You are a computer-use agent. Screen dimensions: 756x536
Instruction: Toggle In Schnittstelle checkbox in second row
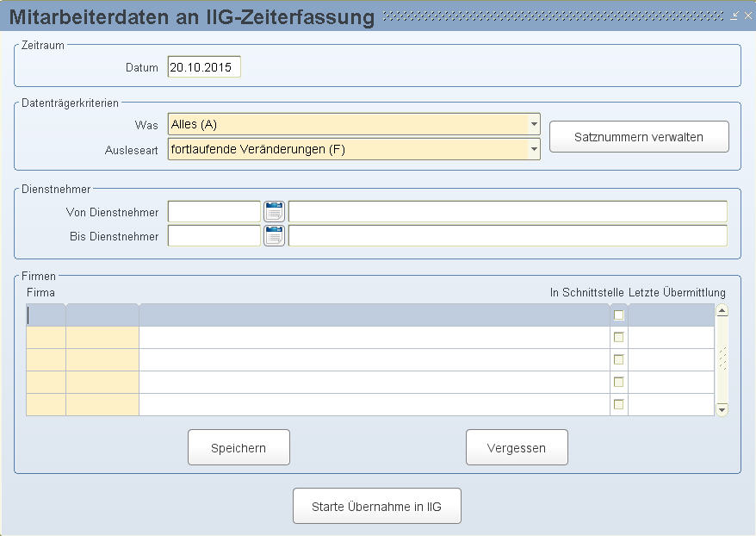(x=618, y=337)
